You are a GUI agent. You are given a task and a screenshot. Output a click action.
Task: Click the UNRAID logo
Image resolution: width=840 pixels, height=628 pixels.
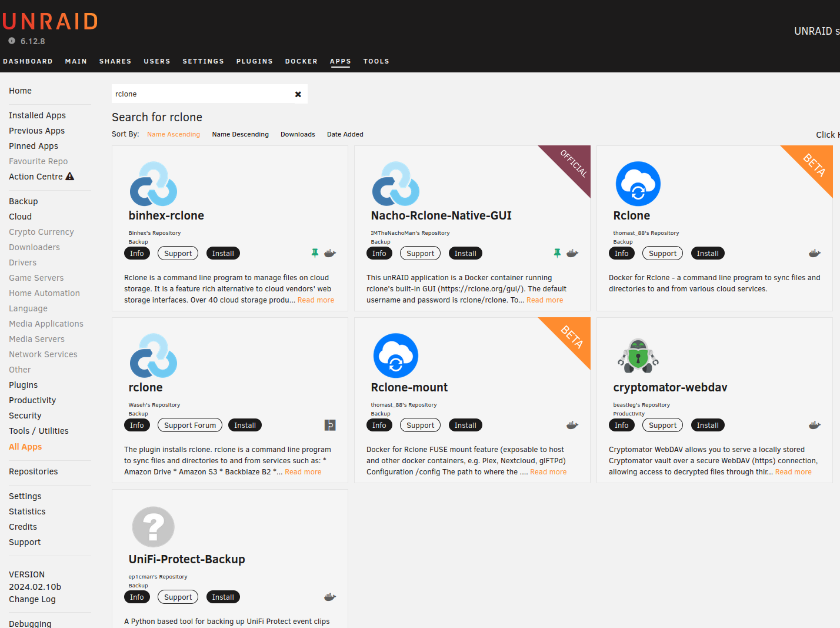pyautogui.click(x=50, y=21)
